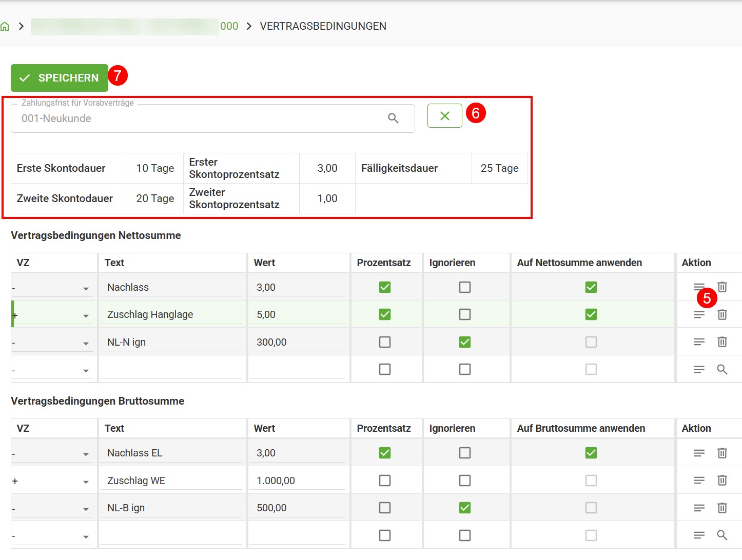Click VERTRAGSBEDINGUNGEN breadcrumb item
The image size is (742, 560).
pyautogui.click(x=323, y=26)
